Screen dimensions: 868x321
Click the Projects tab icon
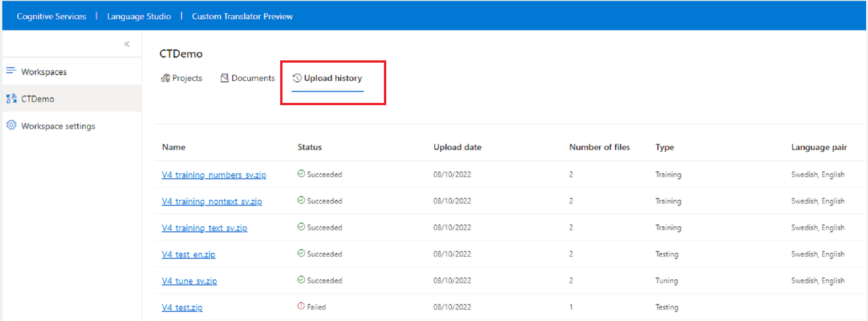coord(165,78)
